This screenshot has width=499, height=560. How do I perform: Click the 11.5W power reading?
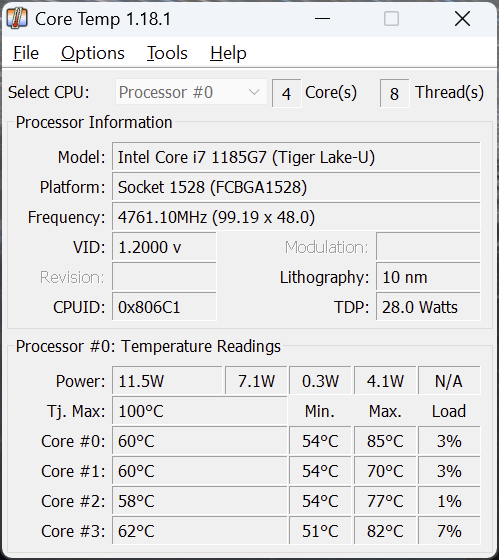(167, 381)
